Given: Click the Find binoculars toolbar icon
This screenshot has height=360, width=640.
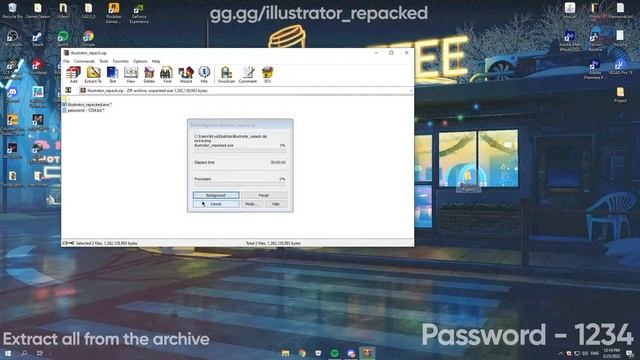Looking at the screenshot, I should [x=167, y=75].
